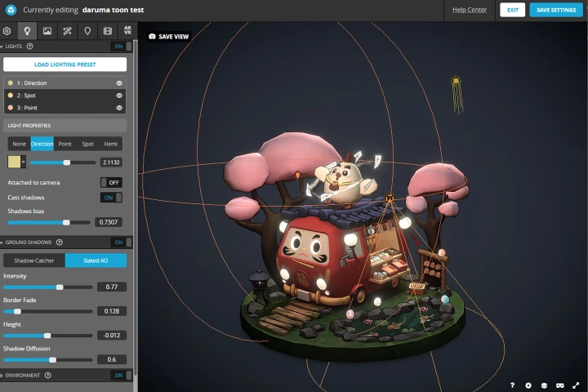Set light type to Spot
The height and width of the screenshot is (392, 588).
tap(87, 144)
